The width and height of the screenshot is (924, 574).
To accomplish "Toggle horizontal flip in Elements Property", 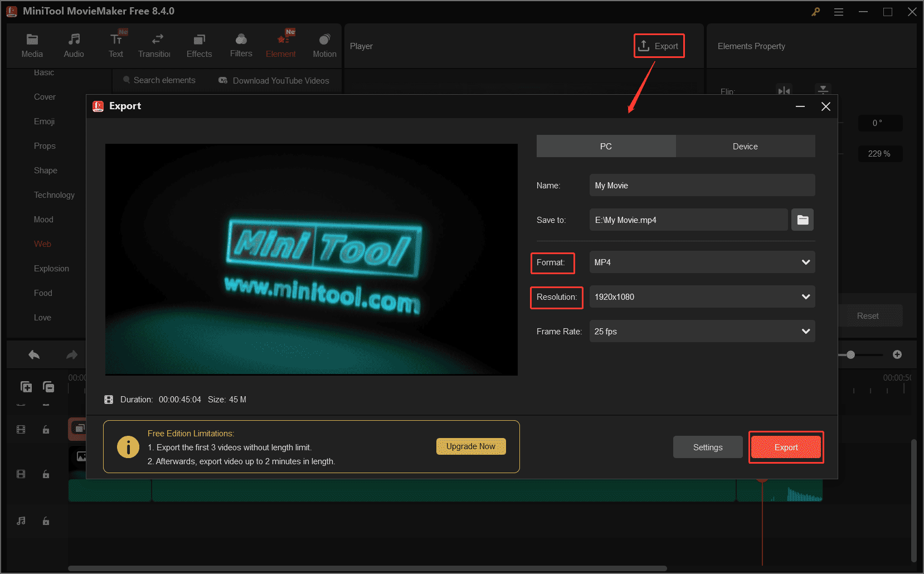I will pyautogui.click(x=784, y=90).
